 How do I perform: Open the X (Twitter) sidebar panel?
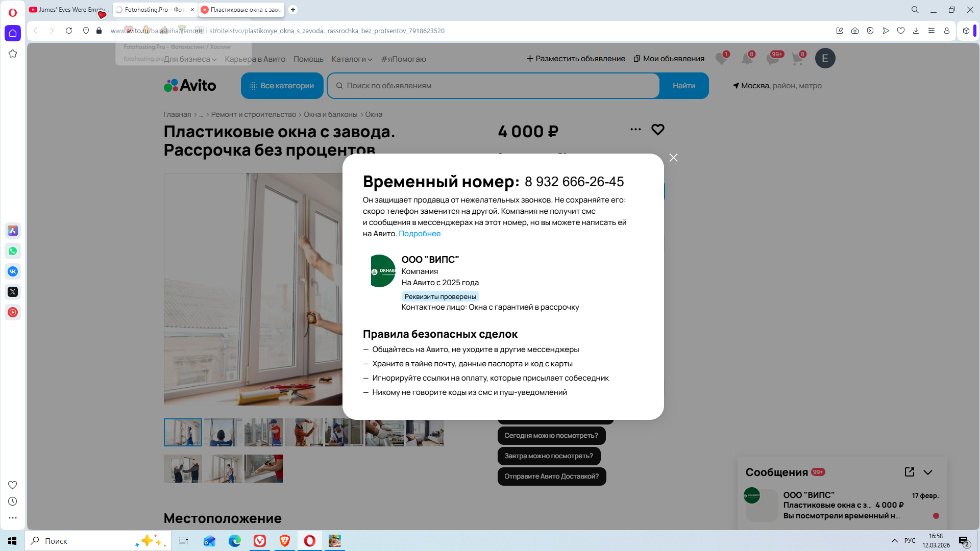pos(13,292)
